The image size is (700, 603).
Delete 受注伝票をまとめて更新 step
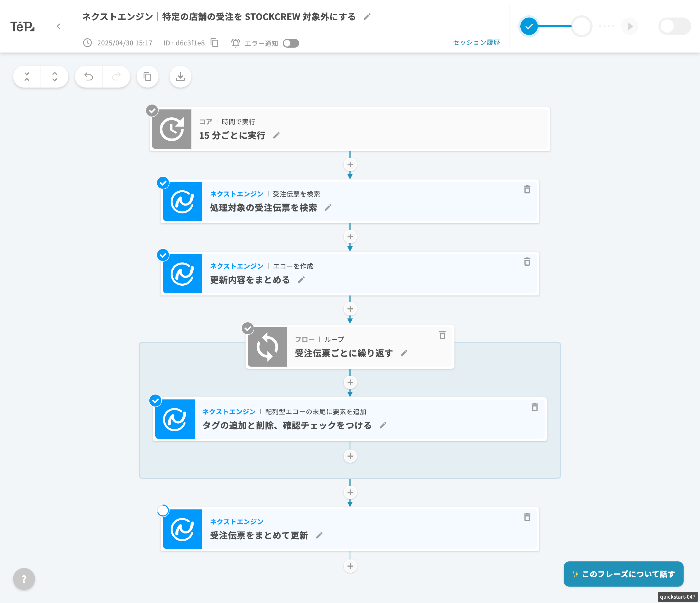(527, 517)
